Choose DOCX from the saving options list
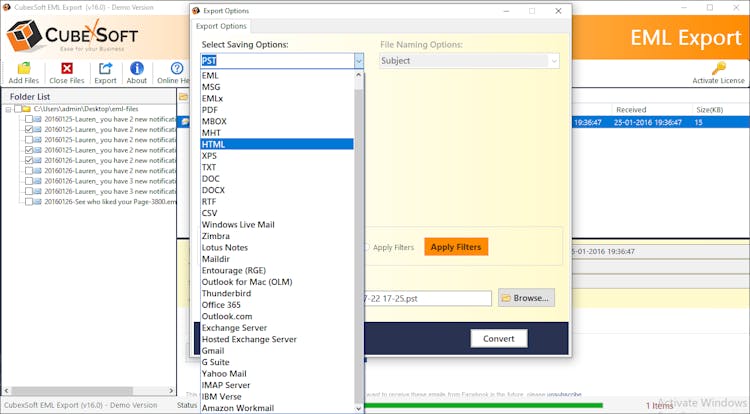Image resolution: width=750 pixels, height=414 pixels. (277, 190)
